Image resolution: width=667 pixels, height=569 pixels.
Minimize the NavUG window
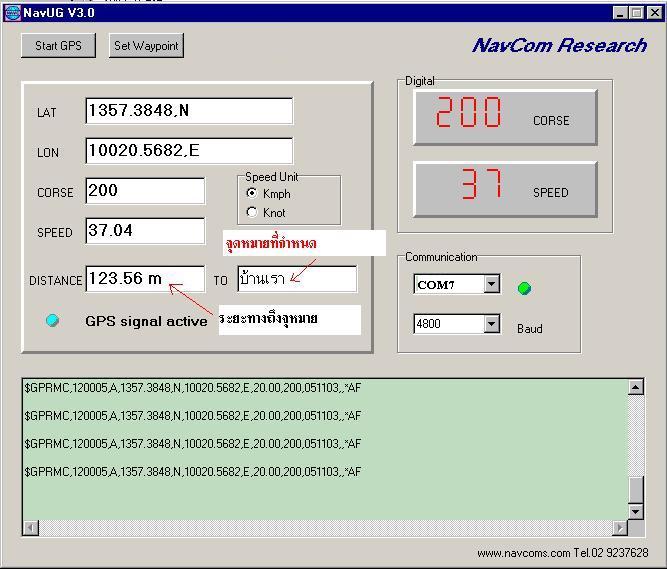pyautogui.click(x=619, y=13)
